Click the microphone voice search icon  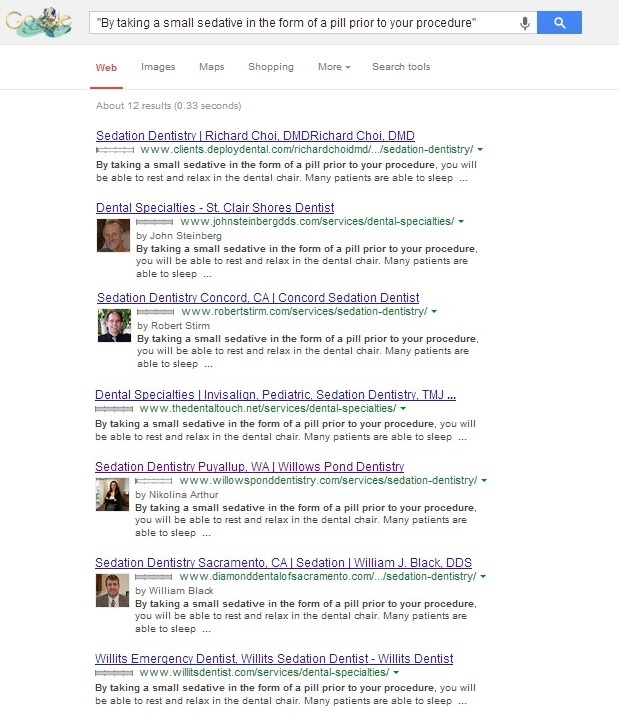point(525,23)
